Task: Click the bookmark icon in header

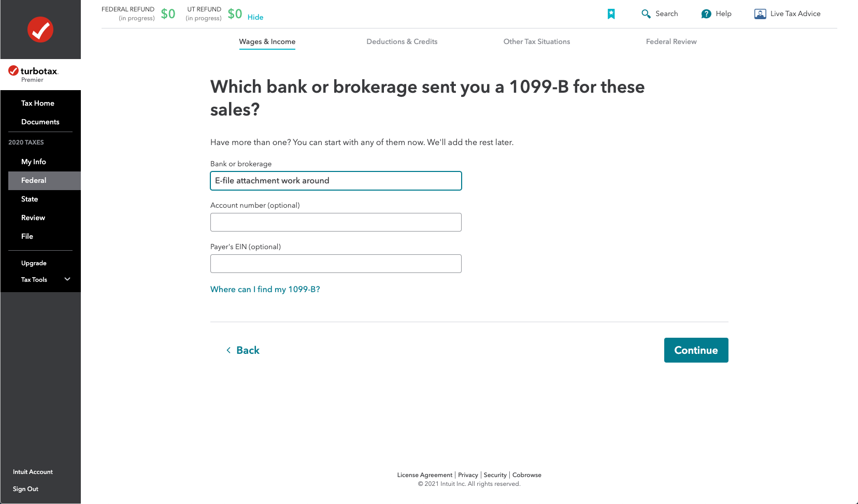Action: [611, 14]
